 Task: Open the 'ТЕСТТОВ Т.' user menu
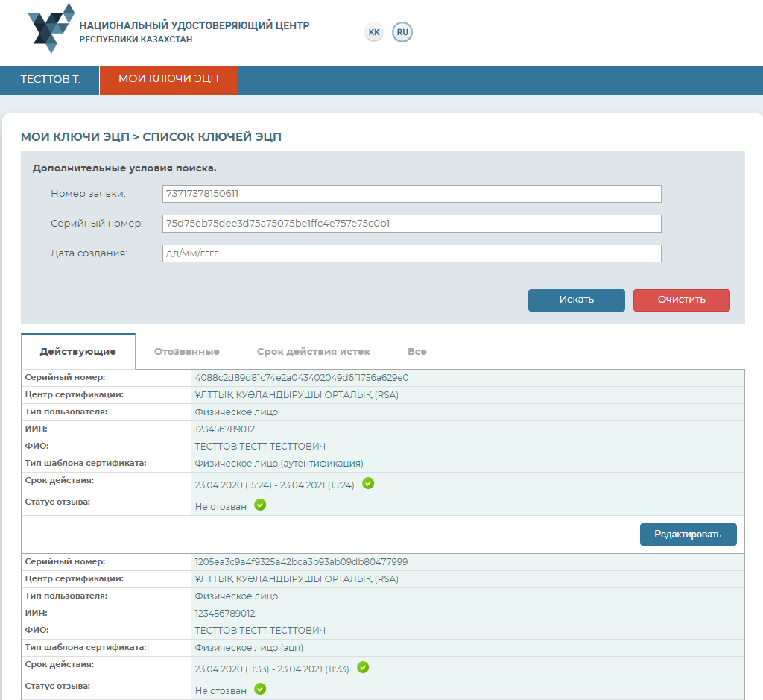50,80
